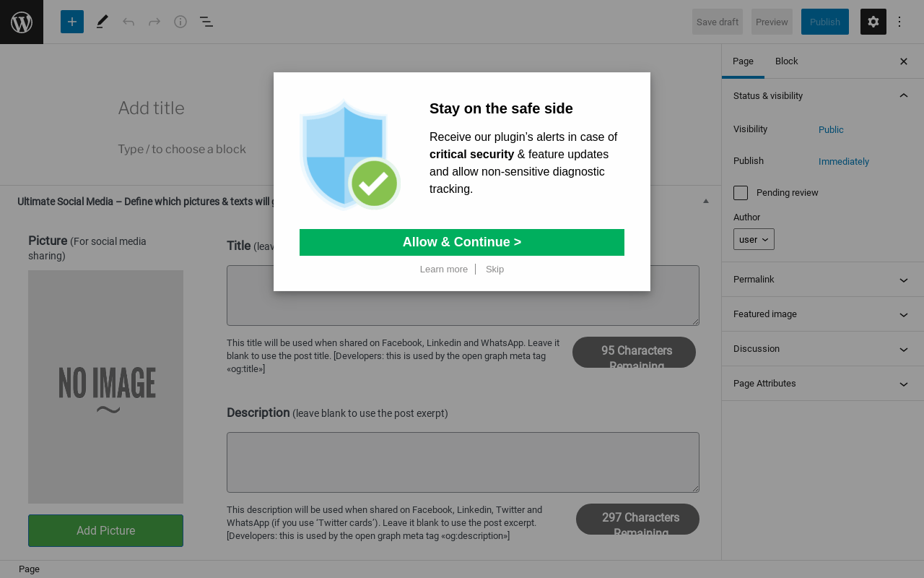Click the Allow & Continue button

click(x=462, y=242)
